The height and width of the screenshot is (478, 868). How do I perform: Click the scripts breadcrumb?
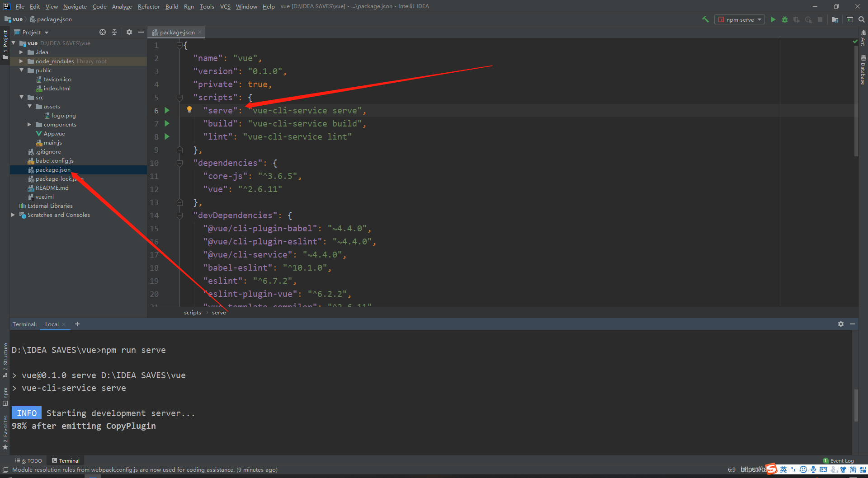pyautogui.click(x=193, y=312)
